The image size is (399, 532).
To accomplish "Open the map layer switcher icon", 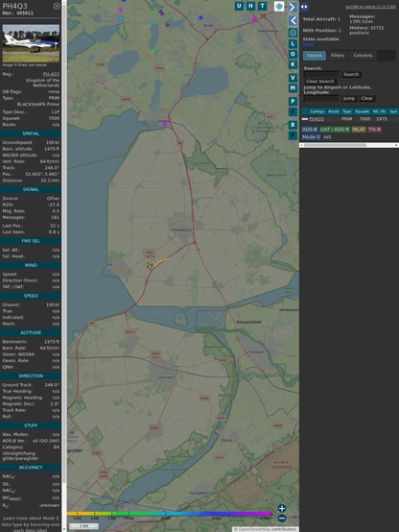I will (279, 6).
